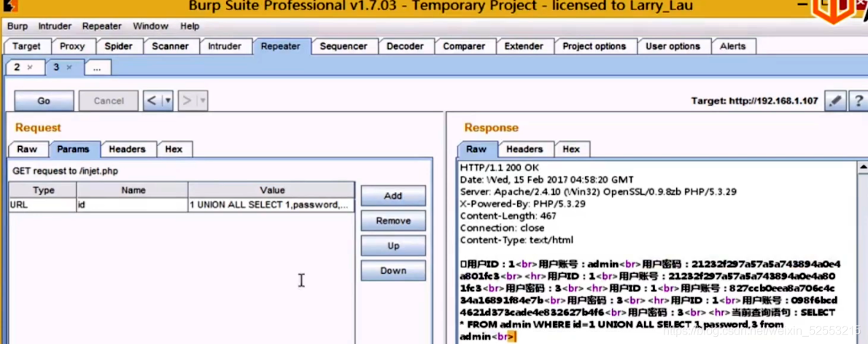Switch to the Extender tab
Image resolution: width=868 pixels, height=344 pixels.
[524, 47]
